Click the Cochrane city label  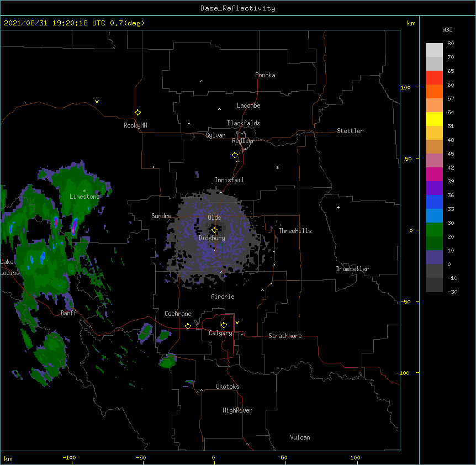[x=178, y=314]
